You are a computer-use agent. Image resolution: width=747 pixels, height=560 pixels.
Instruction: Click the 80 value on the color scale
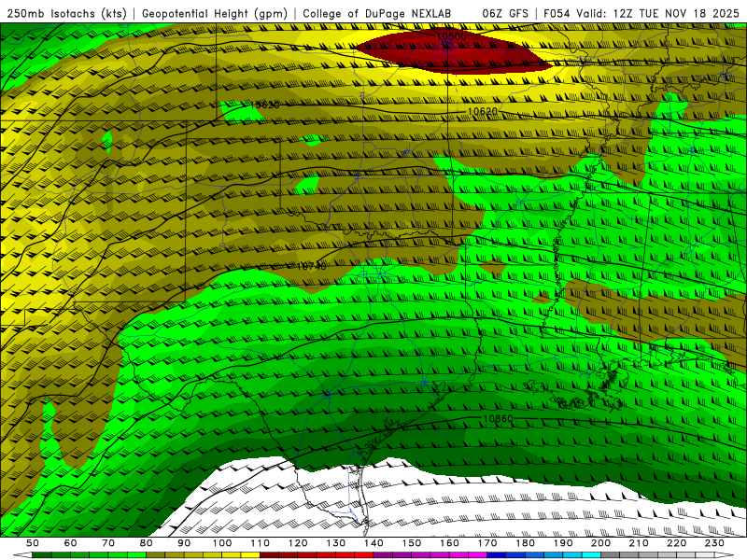click(147, 543)
